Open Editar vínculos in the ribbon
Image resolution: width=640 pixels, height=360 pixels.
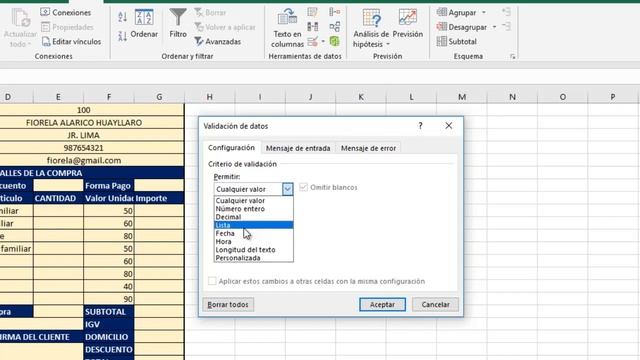coord(71,42)
